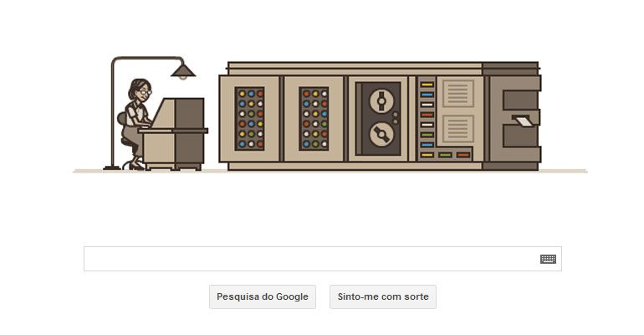Click the upper tape reel on the computer
Screen dimensions: 644x335
coord(381,100)
